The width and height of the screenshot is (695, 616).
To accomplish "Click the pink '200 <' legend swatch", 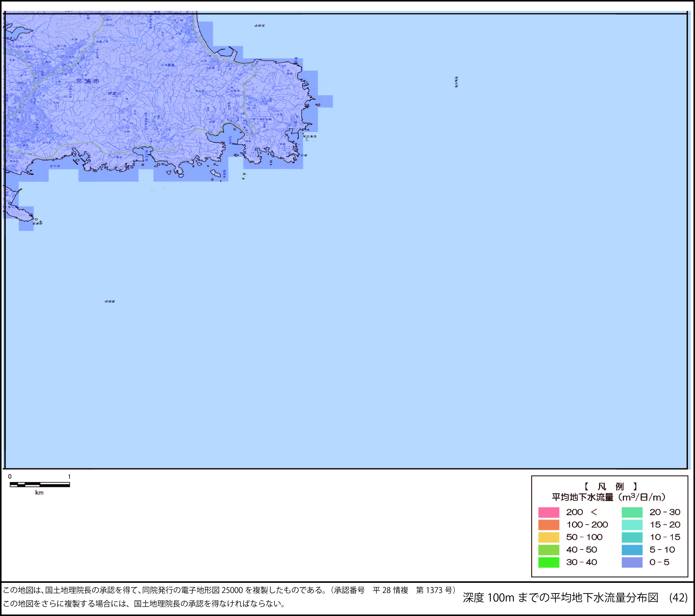I will [x=548, y=512].
